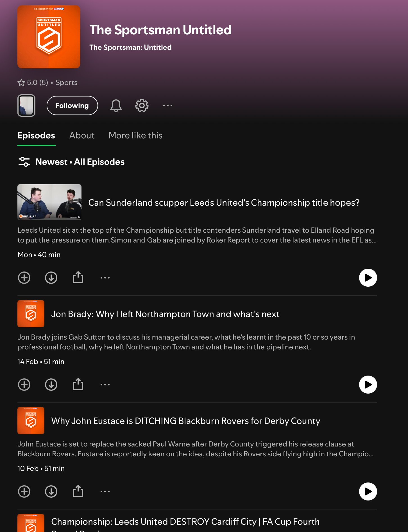Open The Sportsman Untitled cover art
The image size is (408, 532).
click(49, 37)
